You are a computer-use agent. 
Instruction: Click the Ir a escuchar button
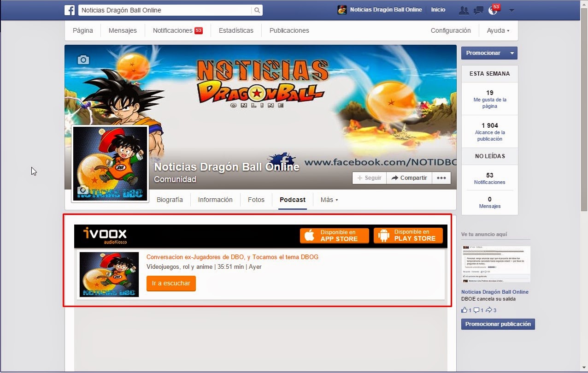point(171,283)
